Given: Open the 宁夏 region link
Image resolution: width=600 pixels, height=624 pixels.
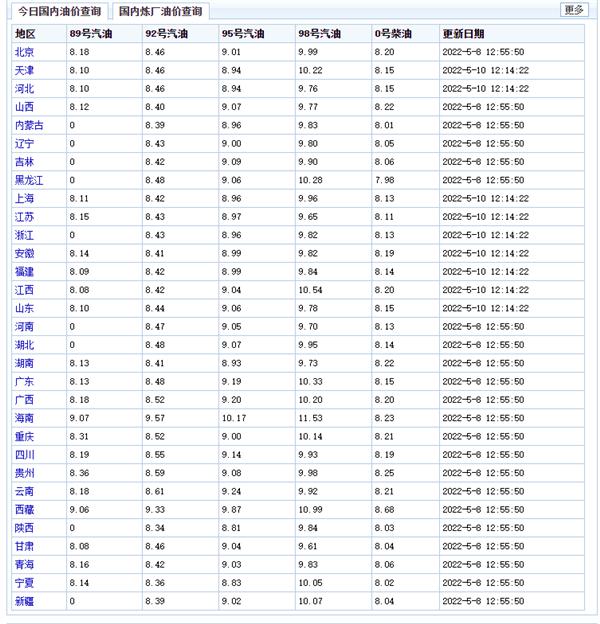Looking at the screenshot, I should pyautogui.click(x=24, y=583).
